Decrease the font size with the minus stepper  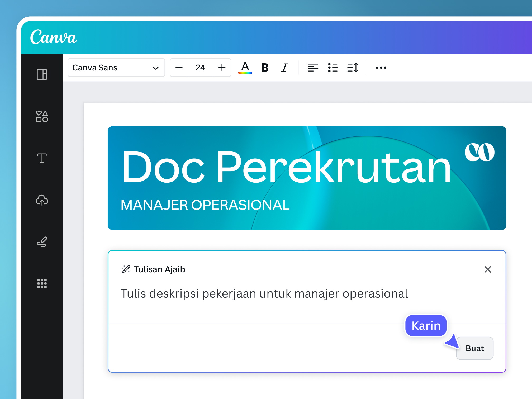click(x=179, y=68)
